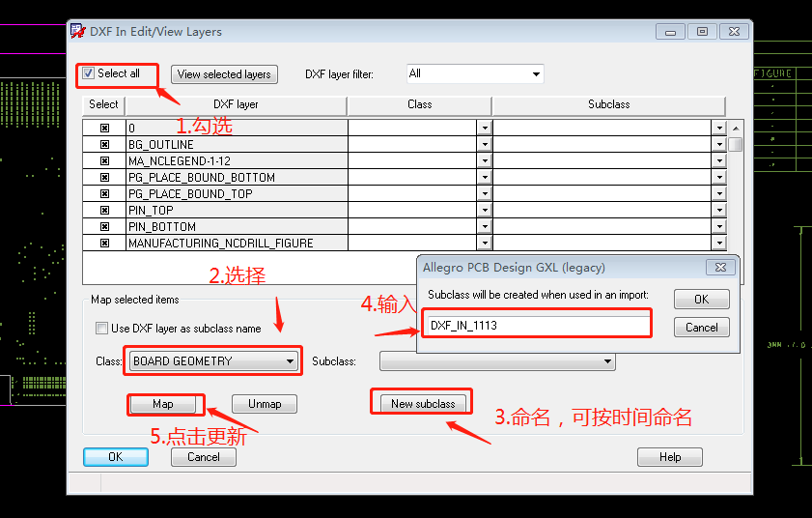
Task: Close the DXF In Edit/View Layers window
Action: [x=734, y=32]
